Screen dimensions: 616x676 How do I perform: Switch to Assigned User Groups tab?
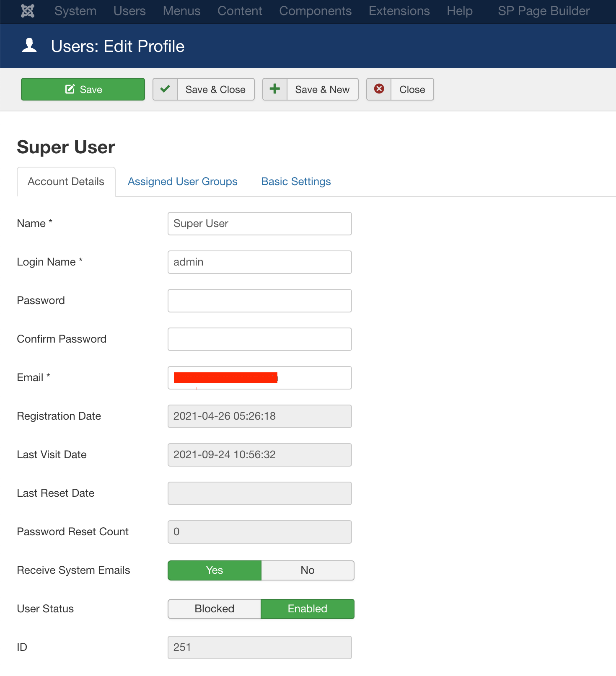(x=183, y=182)
